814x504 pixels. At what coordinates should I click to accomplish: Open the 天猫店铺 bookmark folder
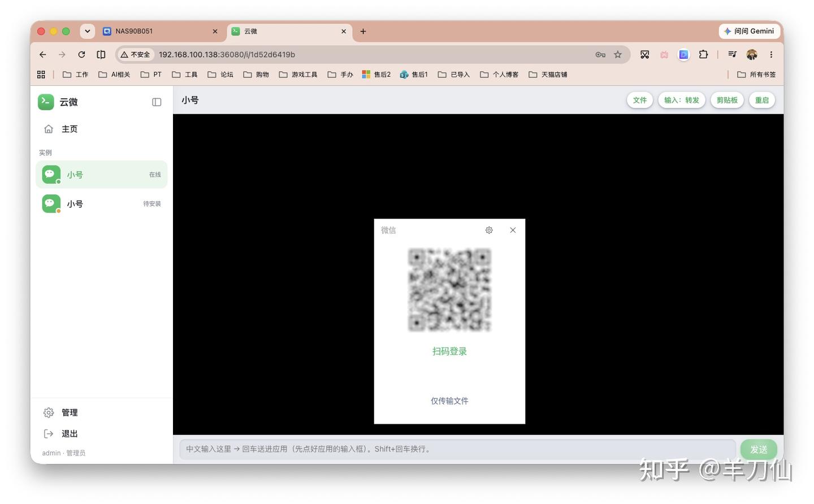pyautogui.click(x=548, y=75)
